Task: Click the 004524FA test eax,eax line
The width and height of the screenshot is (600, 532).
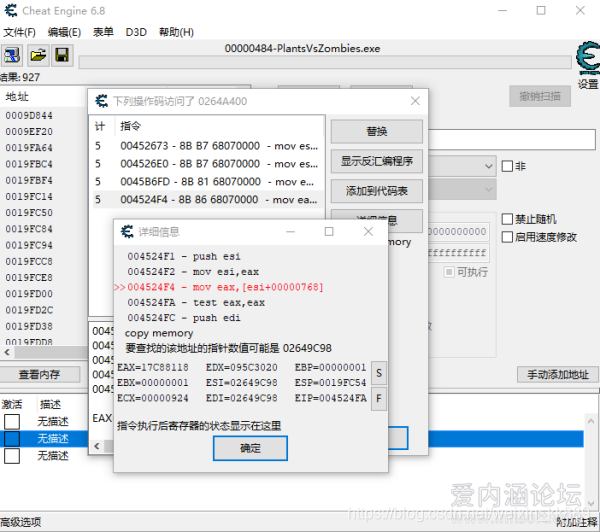Action: pyautogui.click(x=196, y=303)
